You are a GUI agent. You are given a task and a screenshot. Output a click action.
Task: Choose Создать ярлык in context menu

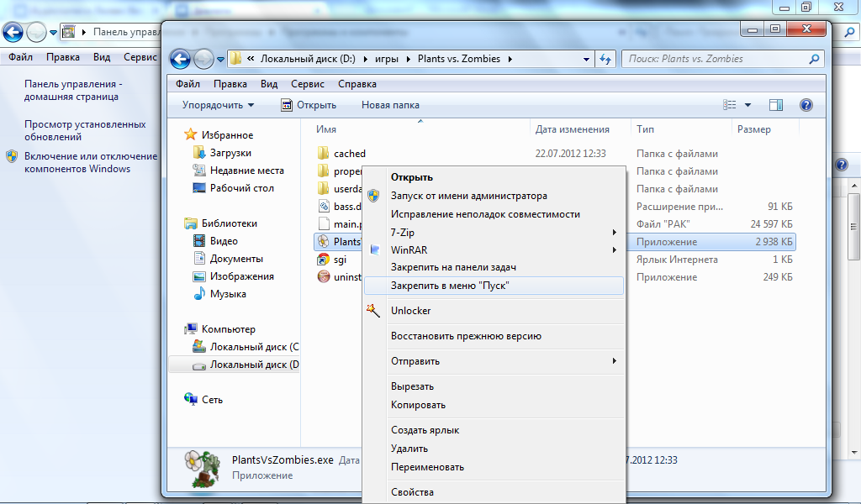pyautogui.click(x=425, y=430)
